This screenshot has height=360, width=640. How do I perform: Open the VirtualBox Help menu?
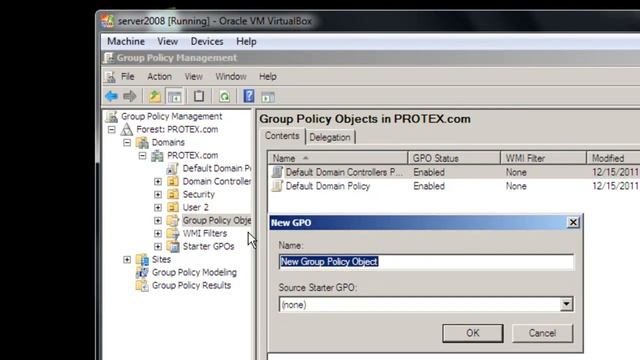(x=246, y=42)
